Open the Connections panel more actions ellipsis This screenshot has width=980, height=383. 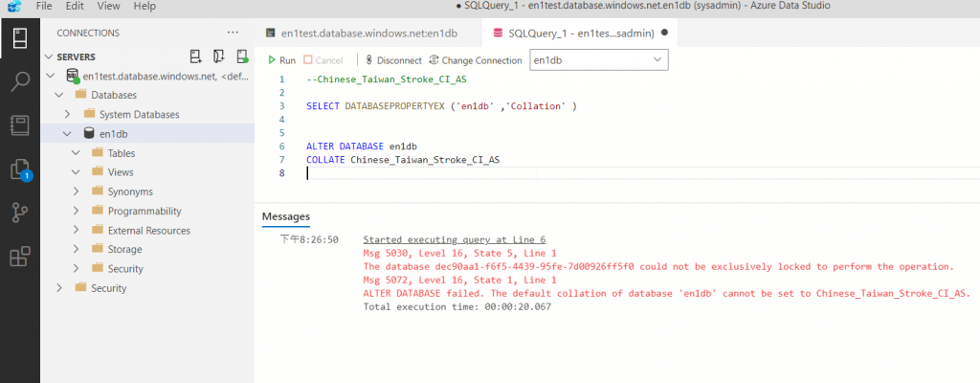(233, 33)
